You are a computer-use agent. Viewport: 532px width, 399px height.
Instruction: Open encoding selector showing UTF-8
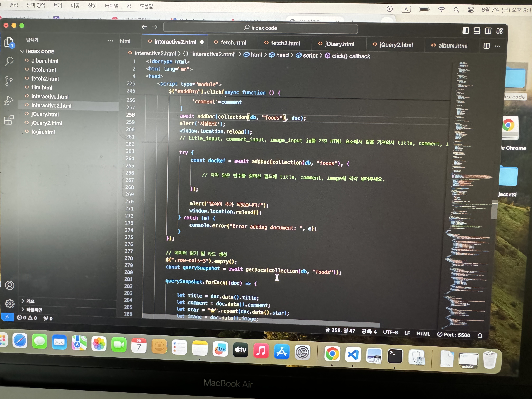(x=390, y=332)
